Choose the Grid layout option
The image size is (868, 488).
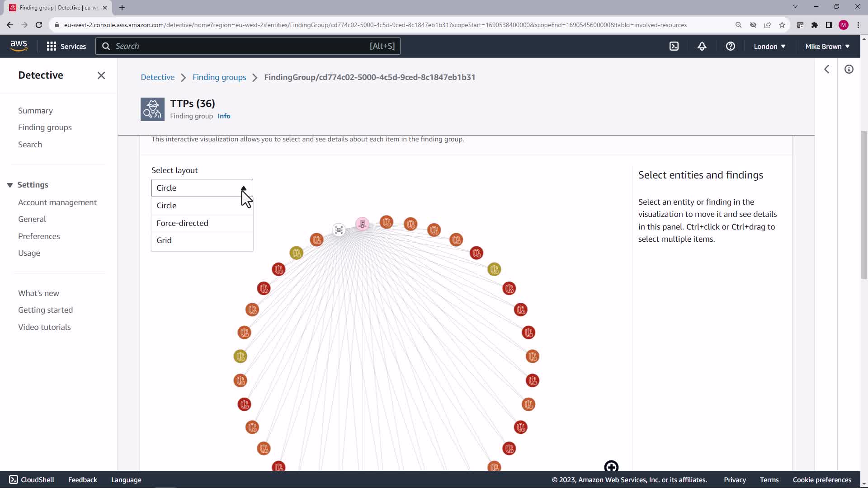pos(164,240)
